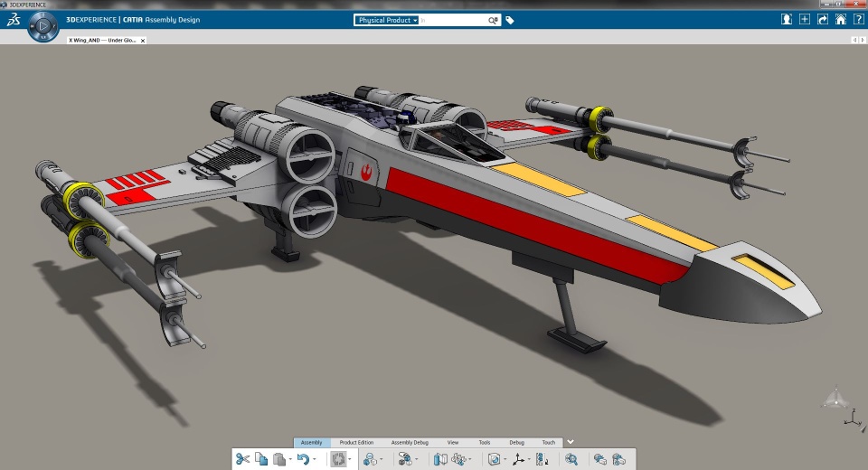Click the Undo icon
The width and height of the screenshot is (868, 470).
[303, 459]
